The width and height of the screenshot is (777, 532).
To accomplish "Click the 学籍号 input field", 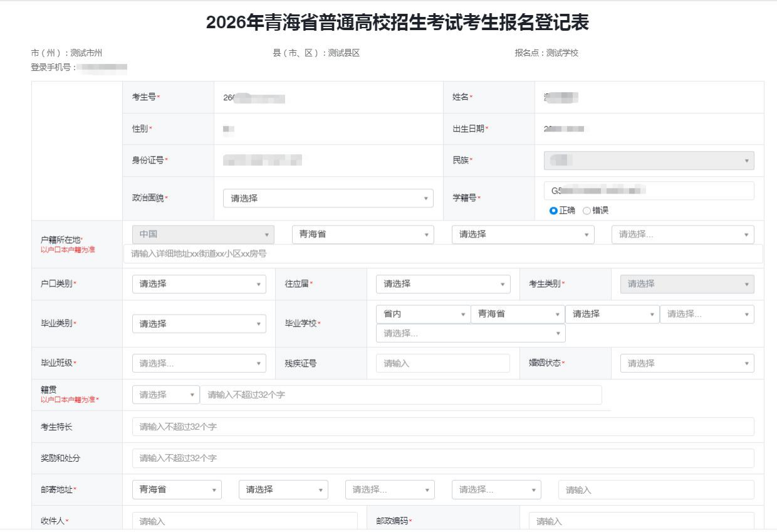I will pyautogui.click(x=649, y=190).
